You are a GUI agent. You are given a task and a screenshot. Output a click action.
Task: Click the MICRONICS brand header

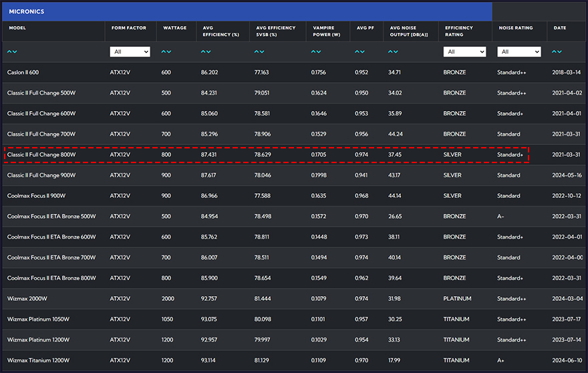pyautogui.click(x=27, y=11)
